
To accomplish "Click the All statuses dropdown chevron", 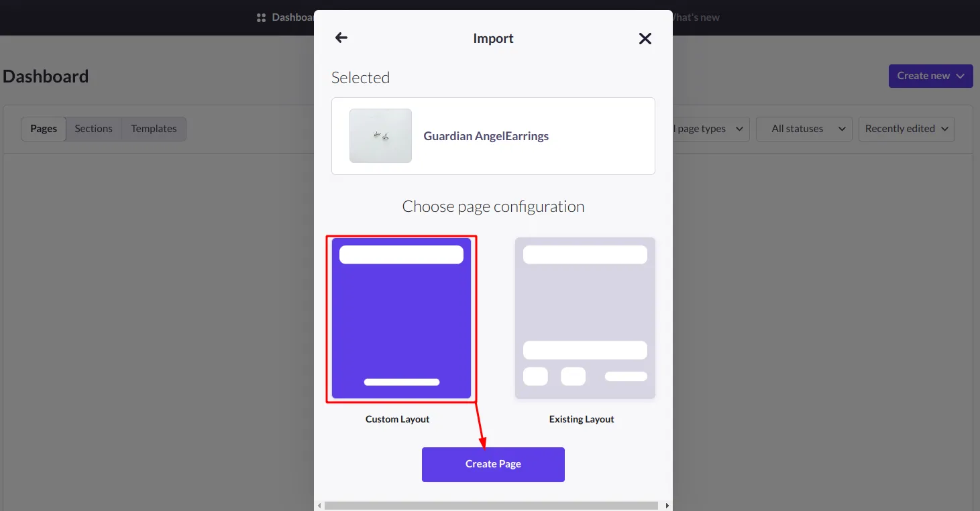I will coord(841,129).
